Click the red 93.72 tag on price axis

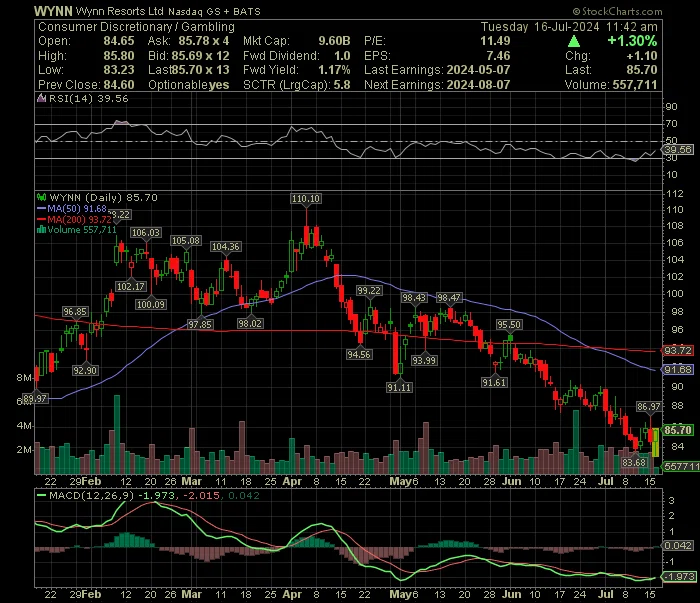tap(678, 351)
